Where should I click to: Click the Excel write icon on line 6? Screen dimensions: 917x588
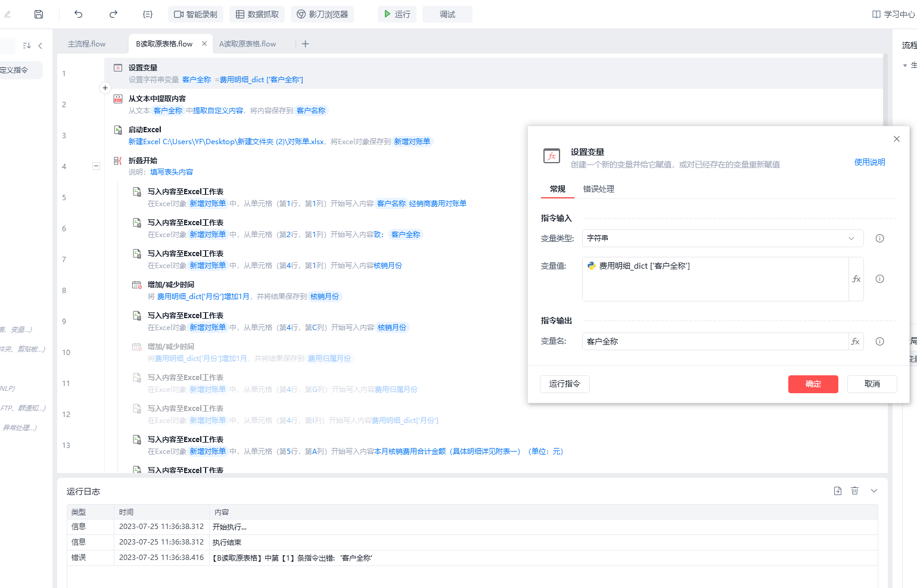137,223
